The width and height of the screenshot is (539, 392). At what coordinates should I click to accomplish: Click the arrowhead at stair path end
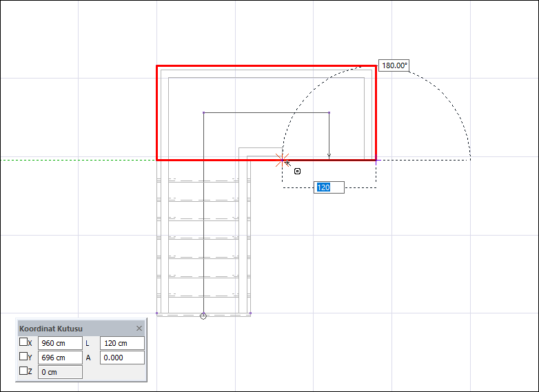[x=329, y=157]
